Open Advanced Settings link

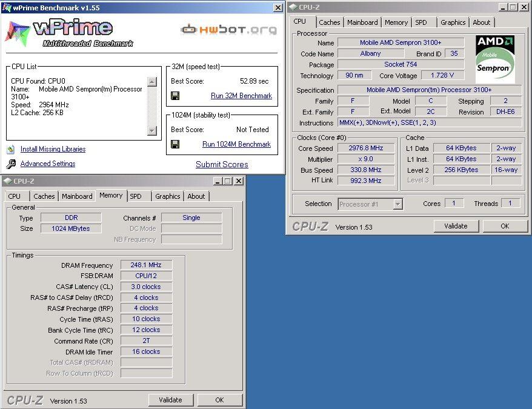[x=48, y=164]
